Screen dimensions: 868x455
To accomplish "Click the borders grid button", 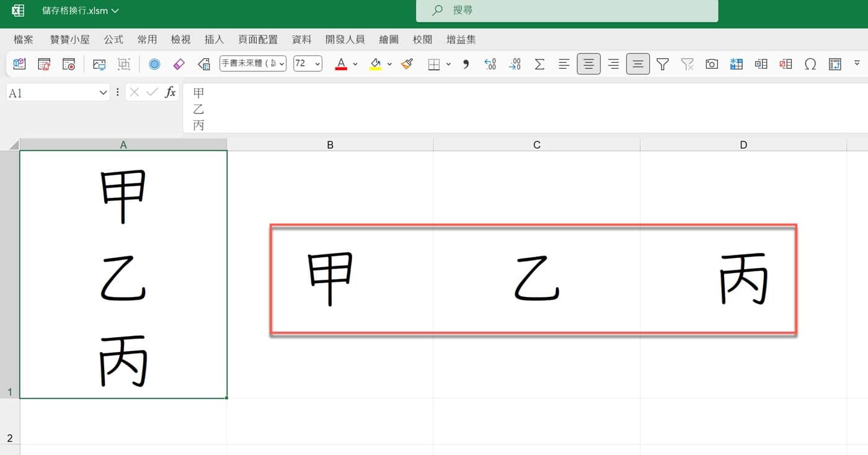I will 434,64.
